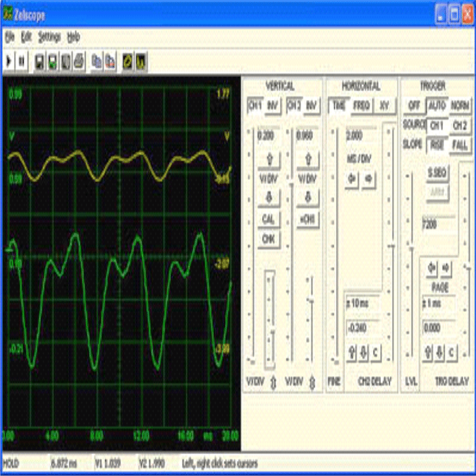476x476 pixels.
Task: Click the MS/DIV left arrow button
Action: pos(352,179)
